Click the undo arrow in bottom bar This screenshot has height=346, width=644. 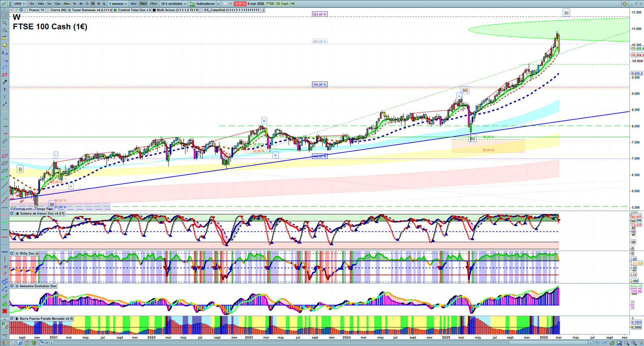(597, 343)
